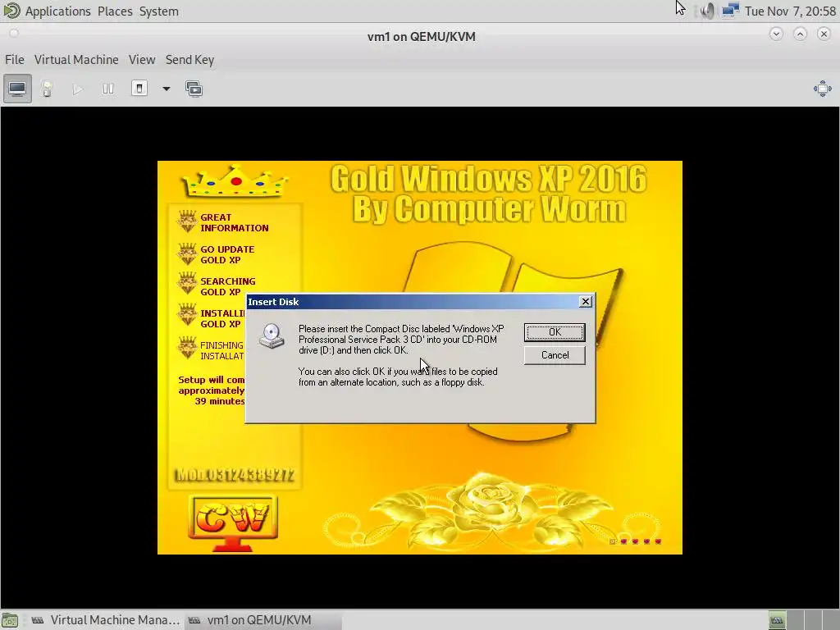
Task: Click the large jeweled crown logo
Action: (x=235, y=180)
